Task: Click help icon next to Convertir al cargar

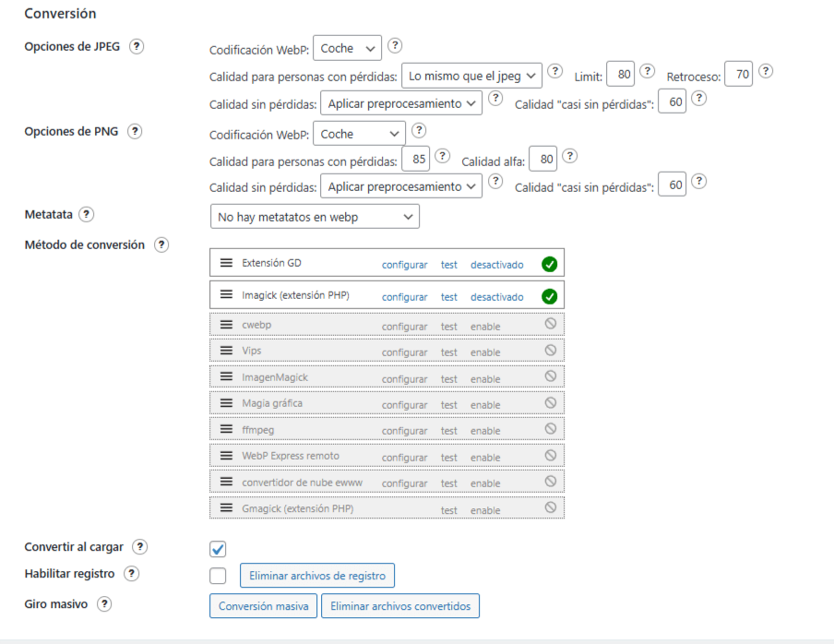Action: pyautogui.click(x=139, y=546)
